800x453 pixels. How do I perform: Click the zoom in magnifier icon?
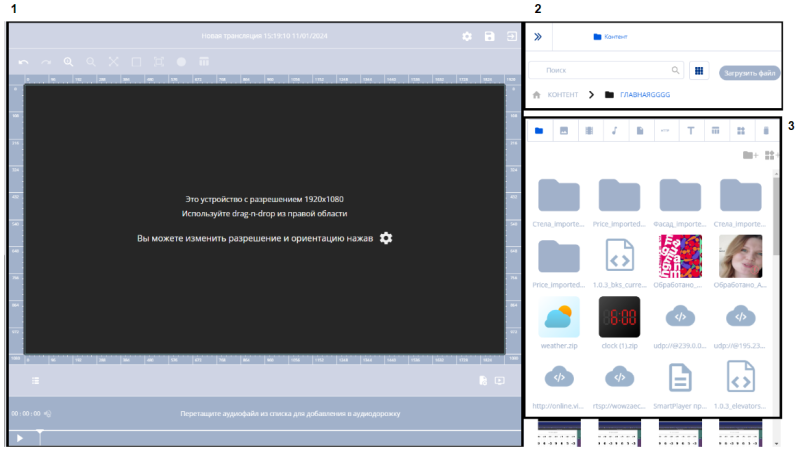tap(69, 62)
